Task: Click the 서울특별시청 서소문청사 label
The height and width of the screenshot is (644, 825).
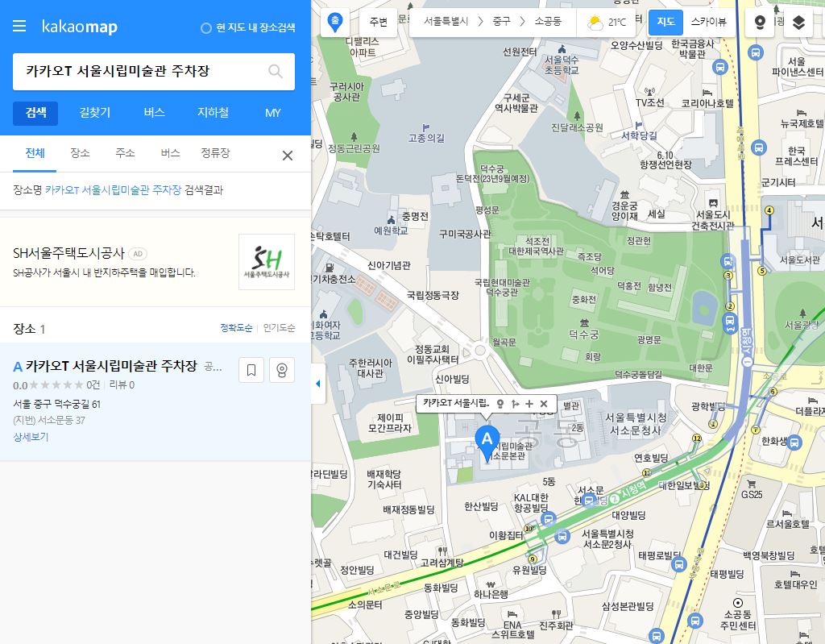Action: (x=636, y=425)
